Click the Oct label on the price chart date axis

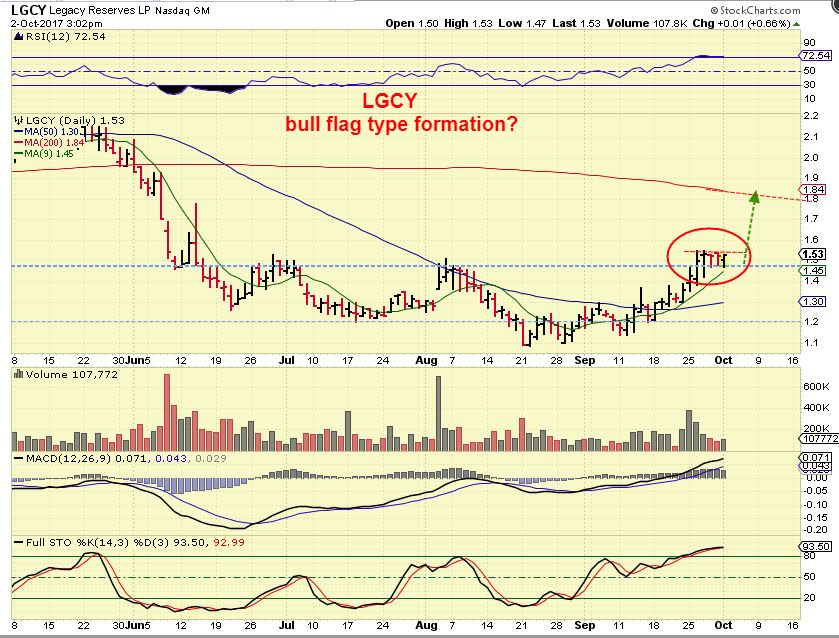(723, 360)
